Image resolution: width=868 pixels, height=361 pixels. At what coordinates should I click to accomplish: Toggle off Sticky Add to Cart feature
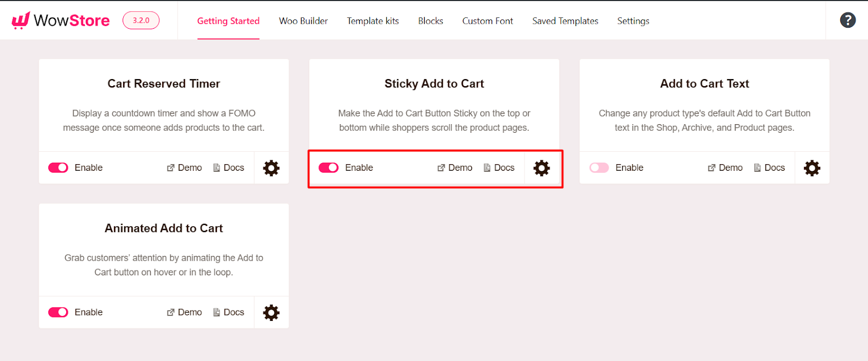[328, 168]
